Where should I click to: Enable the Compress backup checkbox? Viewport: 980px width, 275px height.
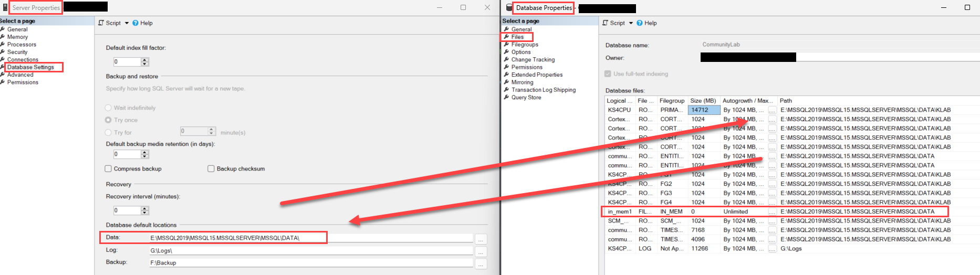[x=108, y=169]
